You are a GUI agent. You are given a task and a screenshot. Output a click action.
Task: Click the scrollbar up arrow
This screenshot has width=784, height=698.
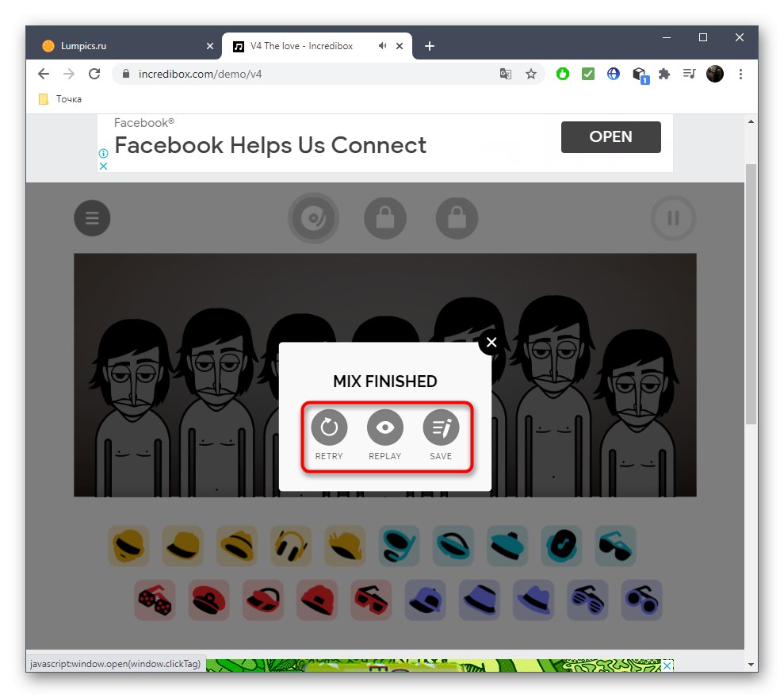coord(751,121)
